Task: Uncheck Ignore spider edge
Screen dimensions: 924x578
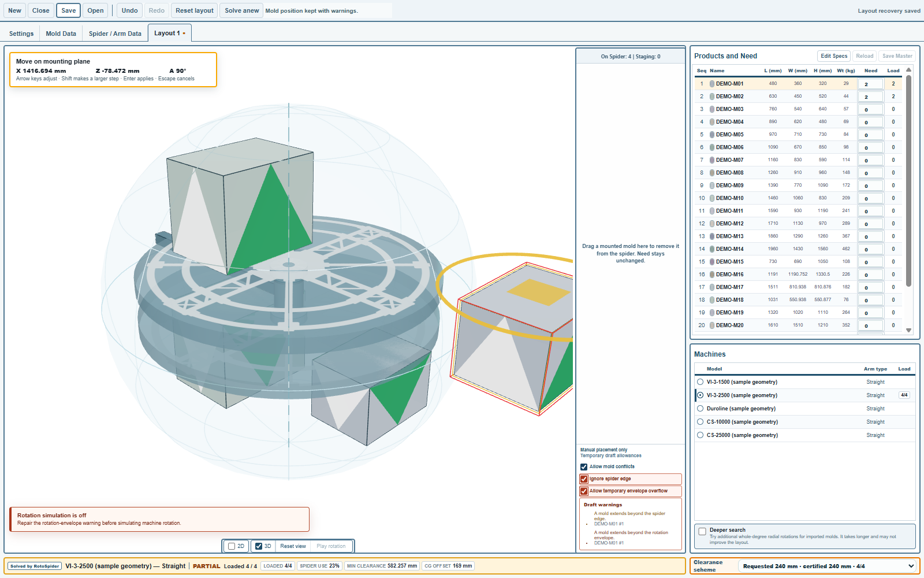Action: (584, 479)
